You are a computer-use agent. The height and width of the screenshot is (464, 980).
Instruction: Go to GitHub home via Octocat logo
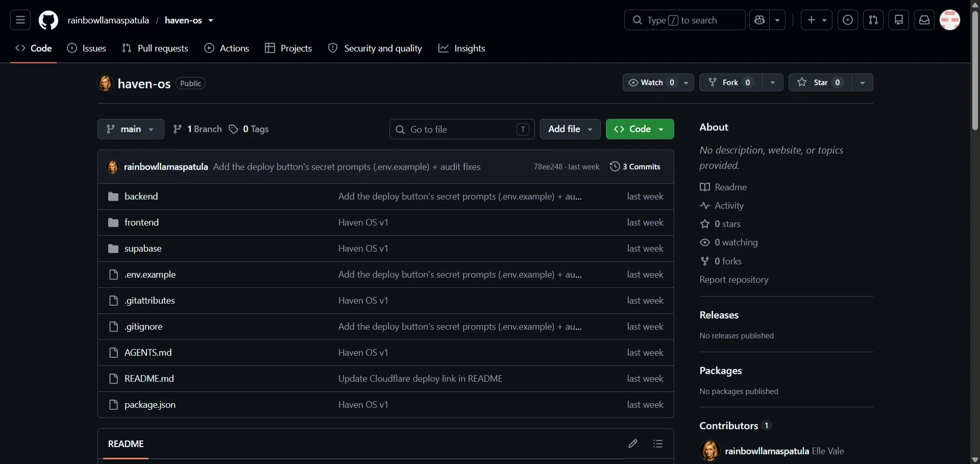(48, 20)
